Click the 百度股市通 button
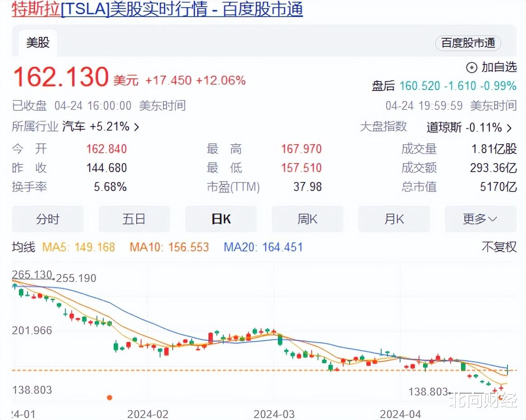The width and height of the screenshot is (526, 420). 468,43
